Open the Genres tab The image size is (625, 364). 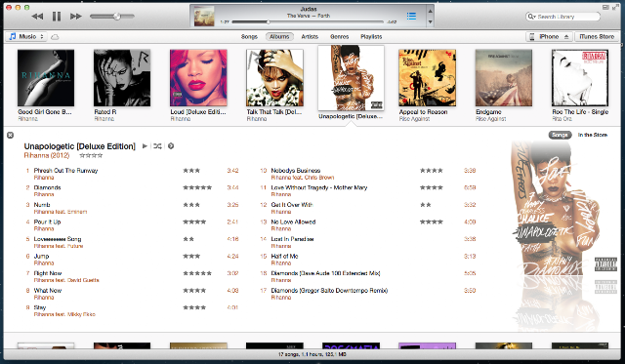pos(340,37)
